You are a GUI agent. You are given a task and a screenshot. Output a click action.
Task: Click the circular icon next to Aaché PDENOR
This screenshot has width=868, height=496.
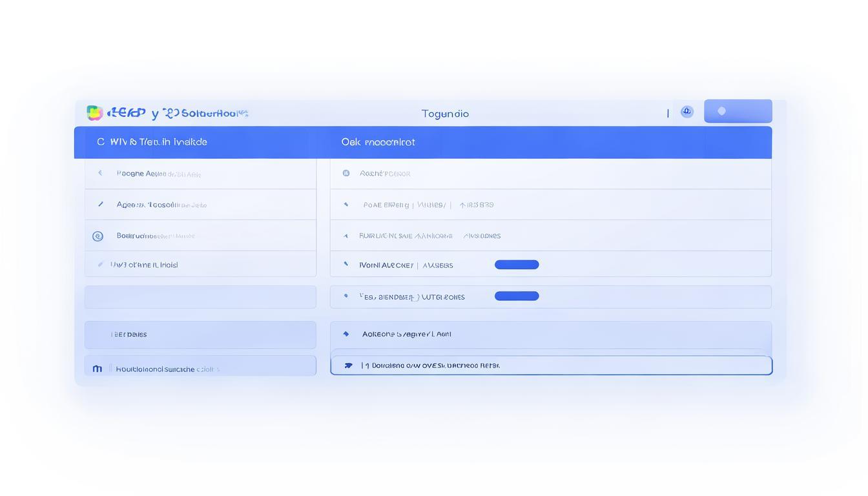pos(346,173)
